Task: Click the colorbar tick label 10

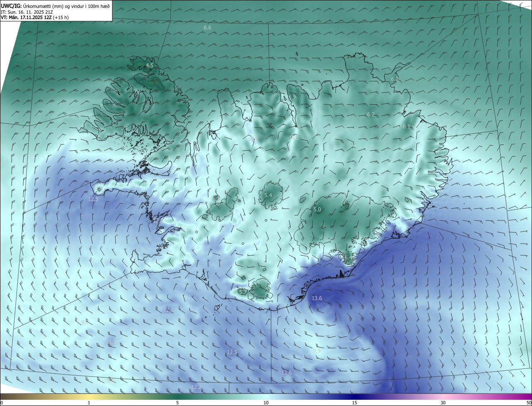Action: click(266, 403)
